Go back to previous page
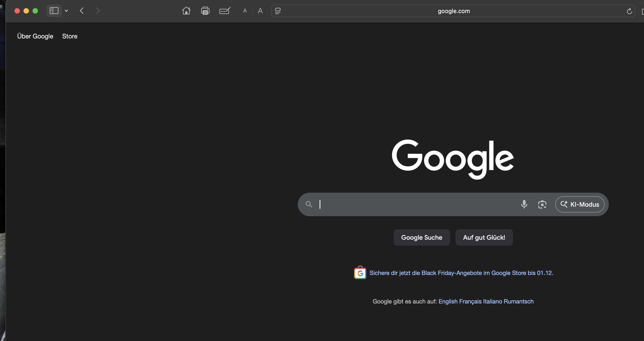Screen dimensions: 644x341 [82, 11]
